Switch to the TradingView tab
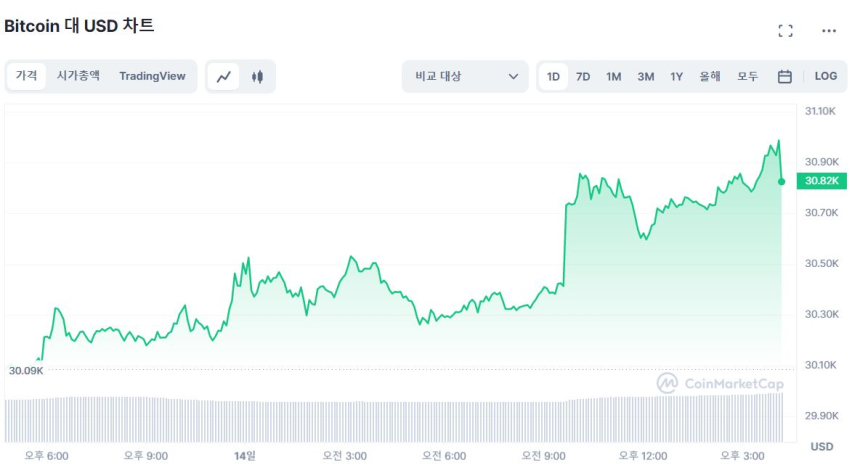This screenshot has height=465, width=860. pyautogui.click(x=152, y=76)
